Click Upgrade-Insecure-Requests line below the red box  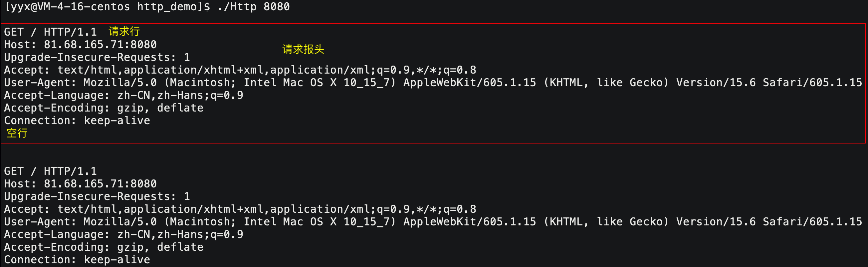97,196
